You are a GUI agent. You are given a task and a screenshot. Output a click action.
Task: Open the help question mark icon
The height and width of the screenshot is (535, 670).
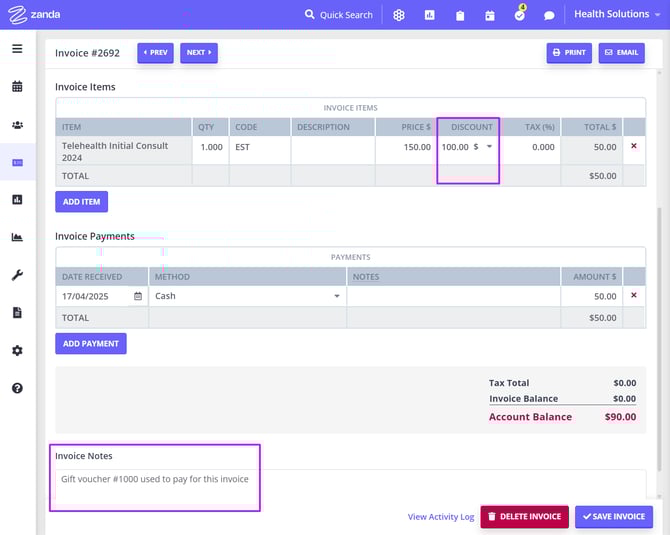point(17,388)
